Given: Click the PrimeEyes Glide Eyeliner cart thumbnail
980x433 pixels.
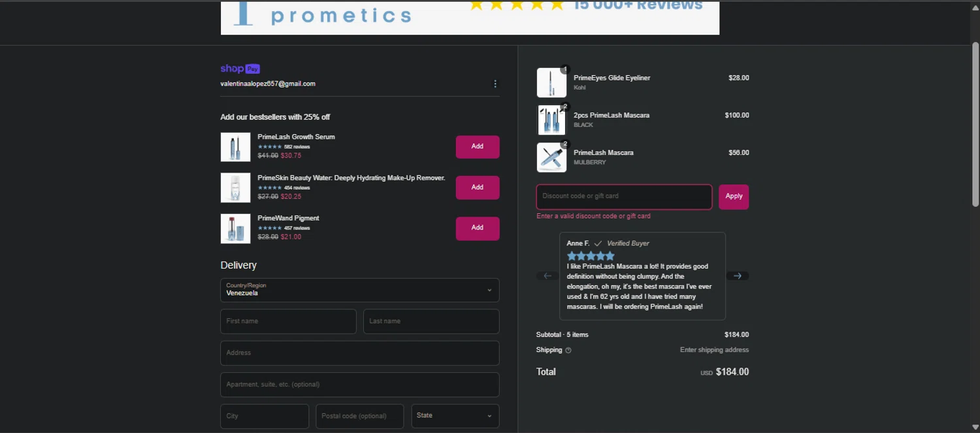Looking at the screenshot, I should [x=551, y=82].
